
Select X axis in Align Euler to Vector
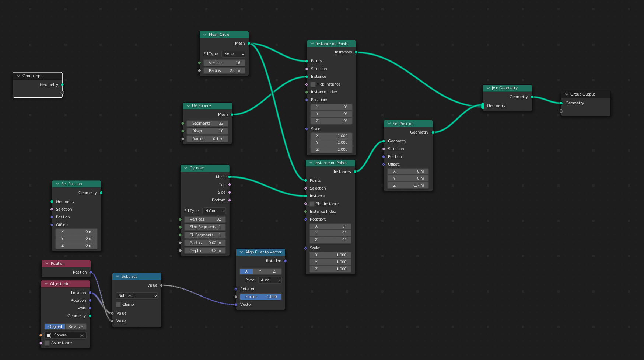coord(246,271)
